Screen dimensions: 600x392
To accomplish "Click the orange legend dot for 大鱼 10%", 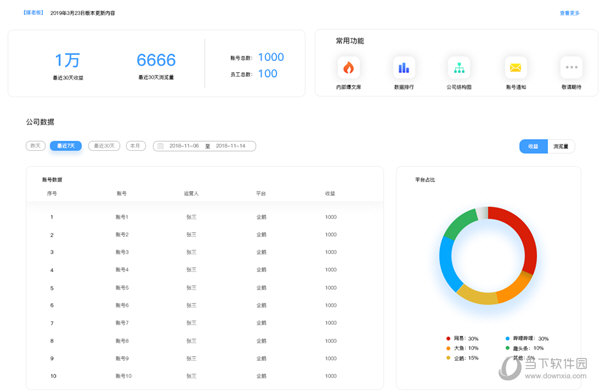I will coord(448,348).
